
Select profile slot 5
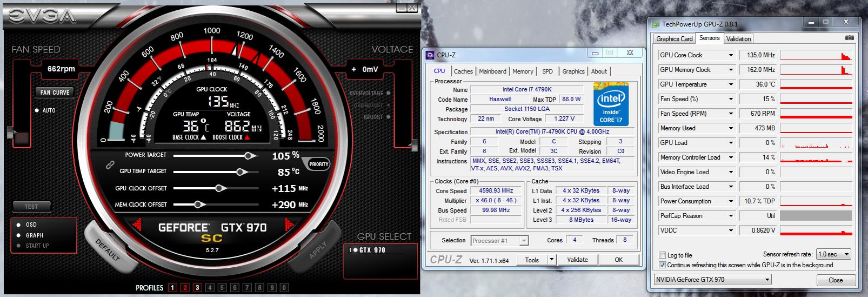tap(222, 288)
